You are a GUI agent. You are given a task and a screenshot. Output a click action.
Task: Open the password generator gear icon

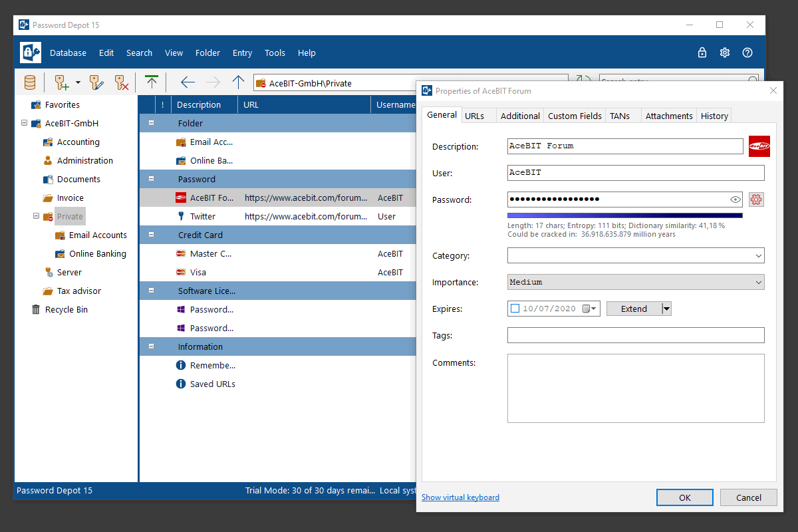click(x=756, y=199)
